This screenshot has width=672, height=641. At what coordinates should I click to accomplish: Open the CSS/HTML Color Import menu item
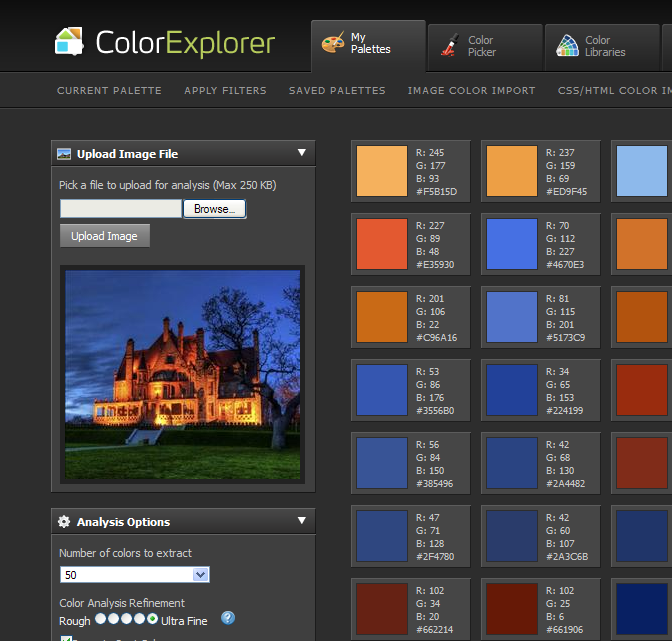[x=615, y=90]
